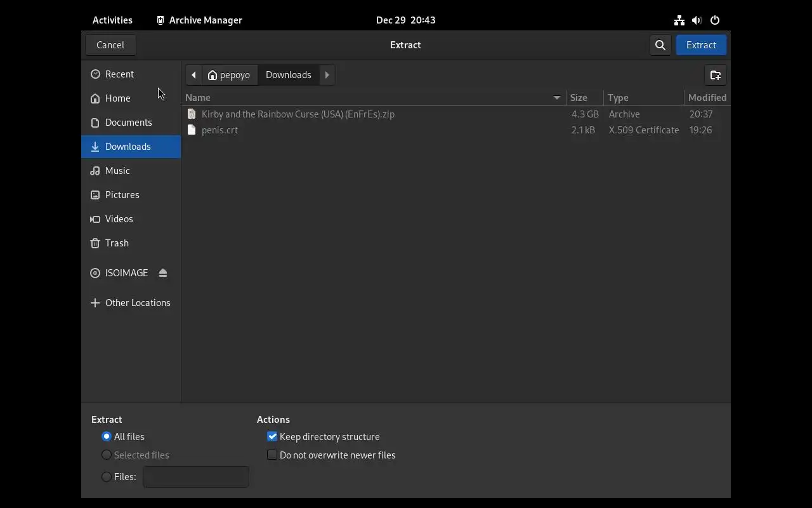This screenshot has width=812, height=508.
Task: Toggle Keep directory structure checkbox
Action: coord(272,437)
